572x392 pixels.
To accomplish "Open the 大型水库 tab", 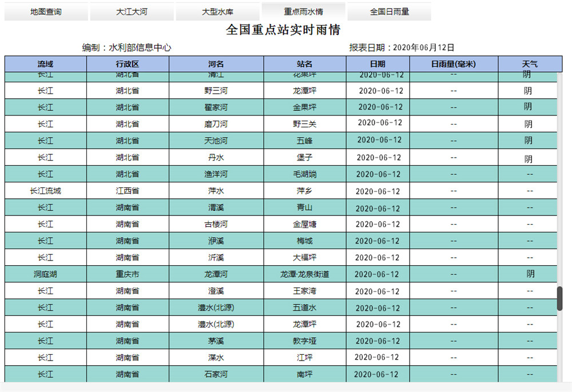I will [217, 11].
